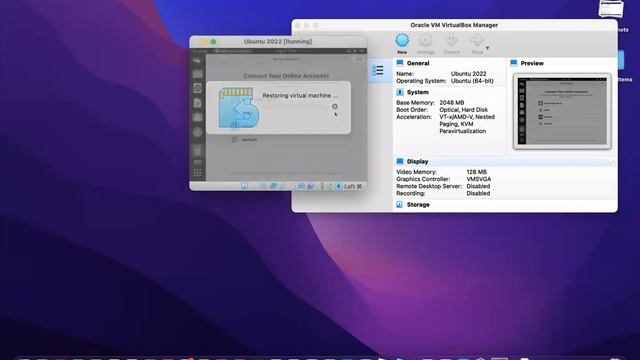Open the dropdown arrow beside Show

[x=487, y=48]
